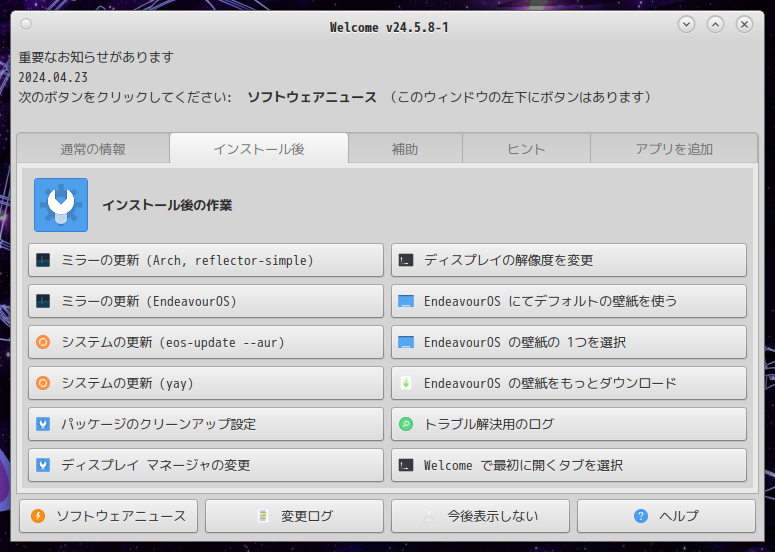Open パッケージのクリーンアップ設定
This screenshot has height=552, width=775.
point(206,424)
